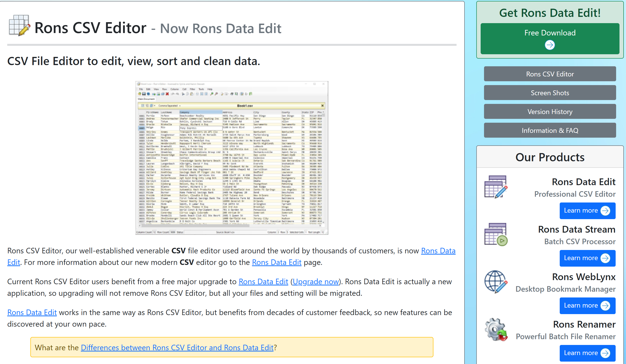Open Differences between Rons CSV Editor and Rons Data Edit link
This screenshot has width=626, height=364.
177,347
